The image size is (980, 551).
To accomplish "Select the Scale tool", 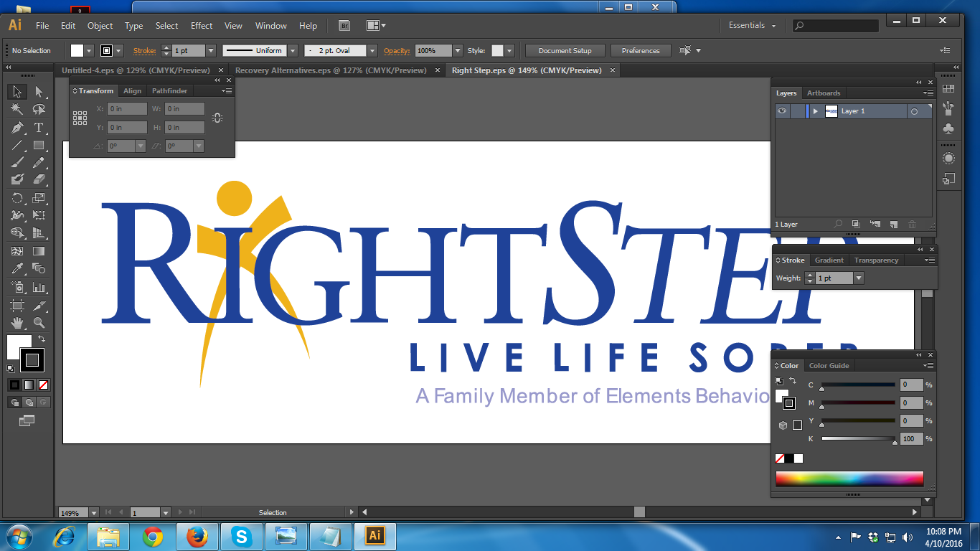I will tap(39, 198).
